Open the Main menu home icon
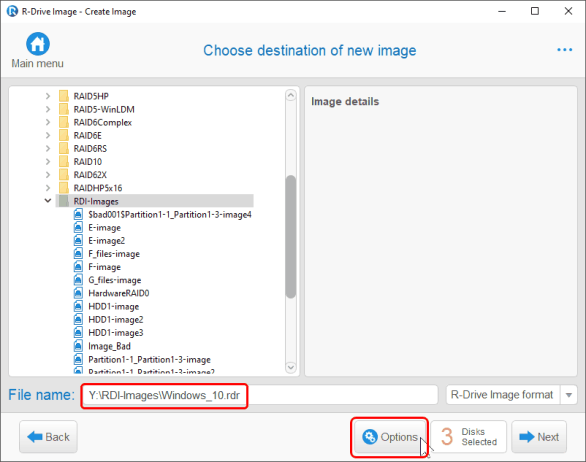Screen dimensions: 586x462 coord(38,44)
